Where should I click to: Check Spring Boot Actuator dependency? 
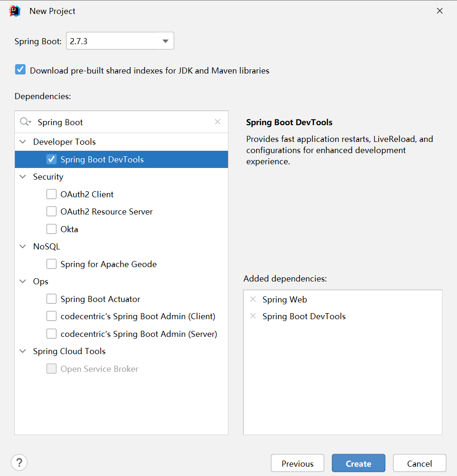51,299
